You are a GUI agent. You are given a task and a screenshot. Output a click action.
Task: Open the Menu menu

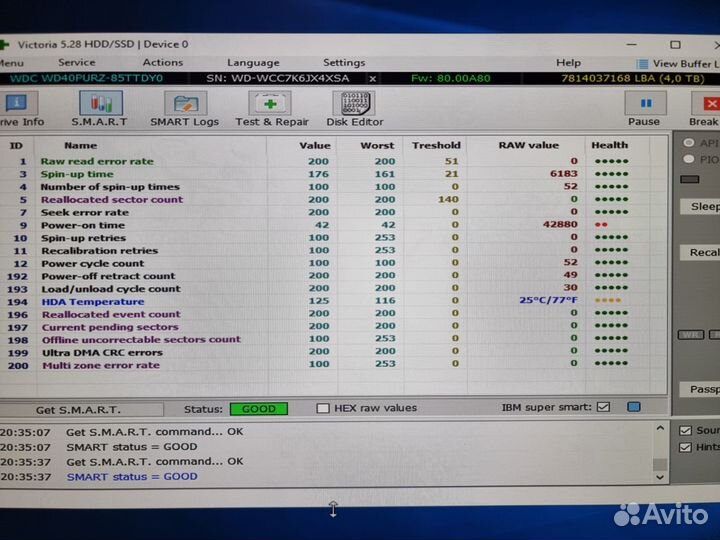[11, 63]
